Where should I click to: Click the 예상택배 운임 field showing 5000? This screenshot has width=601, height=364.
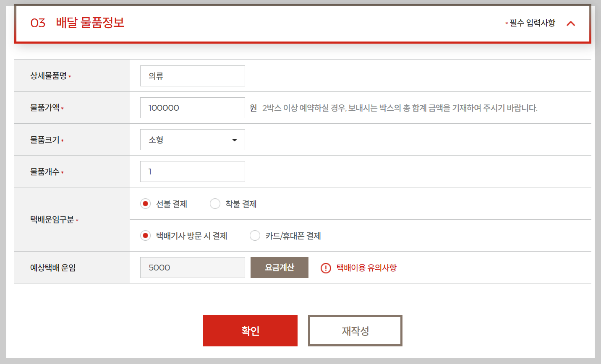[x=193, y=268]
